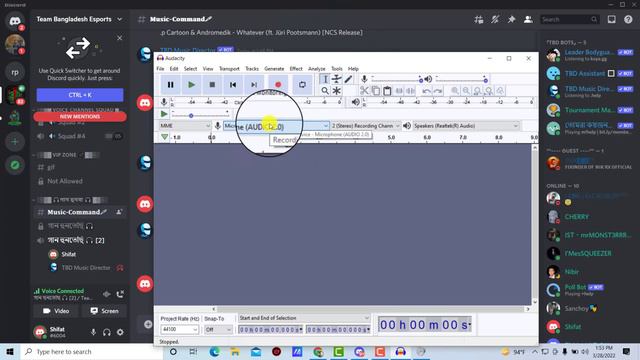Select the Envelope tool
640x360 pixels.
click(336, 79)
